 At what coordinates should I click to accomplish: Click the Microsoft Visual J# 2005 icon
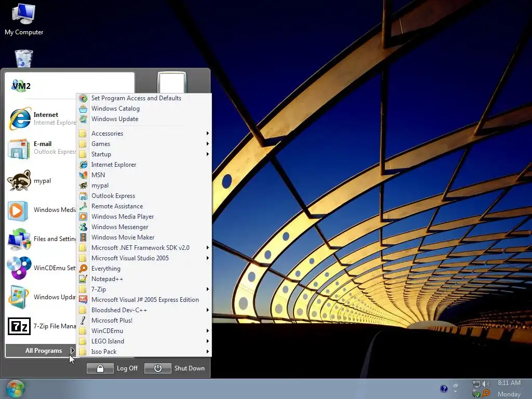pyautogui.click(x=83, y=300)
